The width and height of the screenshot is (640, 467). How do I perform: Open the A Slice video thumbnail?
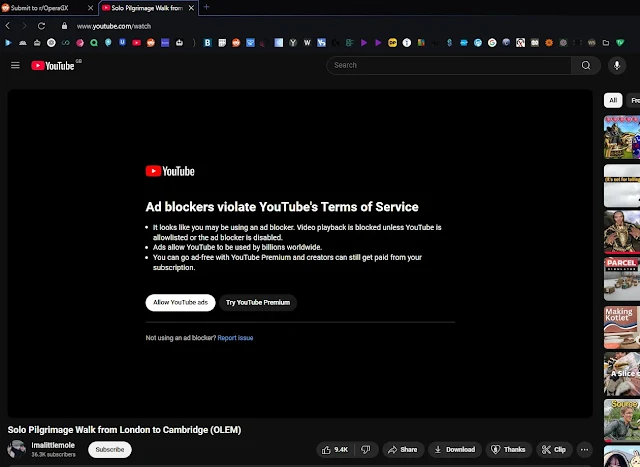click(622, 374)
